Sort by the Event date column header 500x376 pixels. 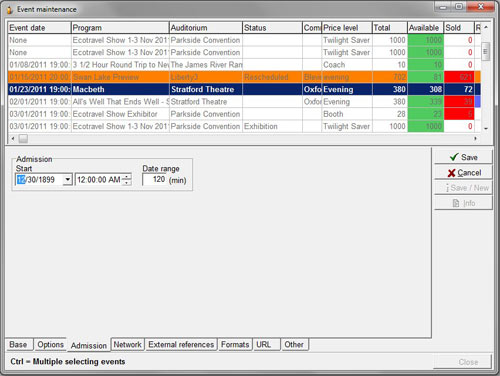click(39, 28)
